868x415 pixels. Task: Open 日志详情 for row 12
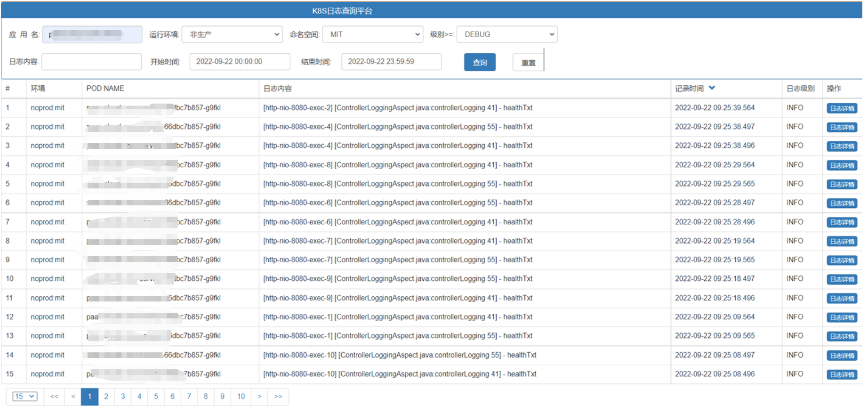point(842,317)
